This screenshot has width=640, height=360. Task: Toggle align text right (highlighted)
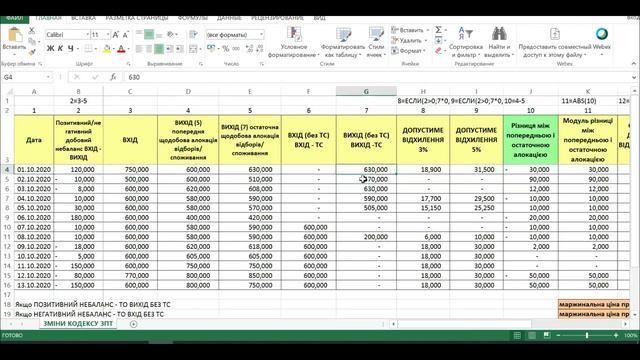pos(159,49)
